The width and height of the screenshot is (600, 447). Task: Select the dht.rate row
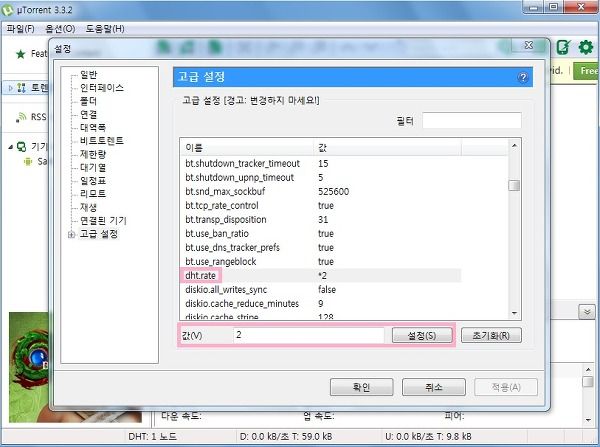tap(320, 276)
